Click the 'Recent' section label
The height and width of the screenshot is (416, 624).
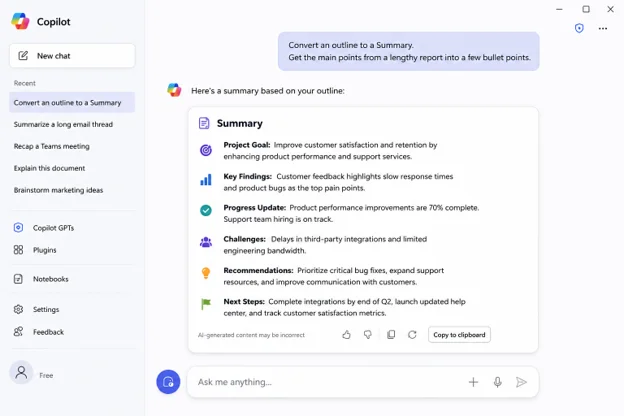[25, 83]
